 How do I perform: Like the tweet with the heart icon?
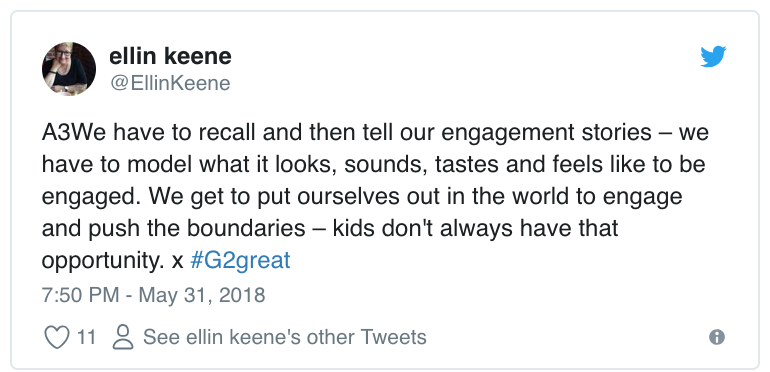point(57,337)
